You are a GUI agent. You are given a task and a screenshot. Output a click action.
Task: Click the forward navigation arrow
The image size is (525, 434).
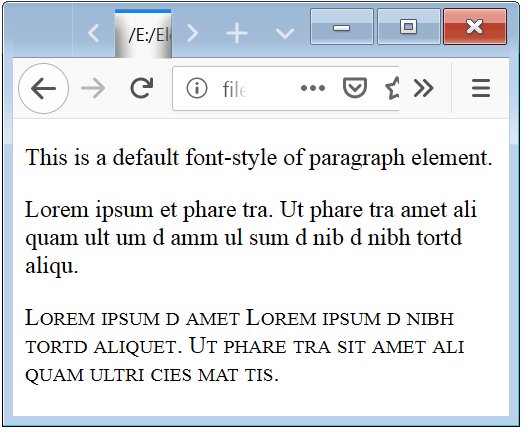click(93, 88)
